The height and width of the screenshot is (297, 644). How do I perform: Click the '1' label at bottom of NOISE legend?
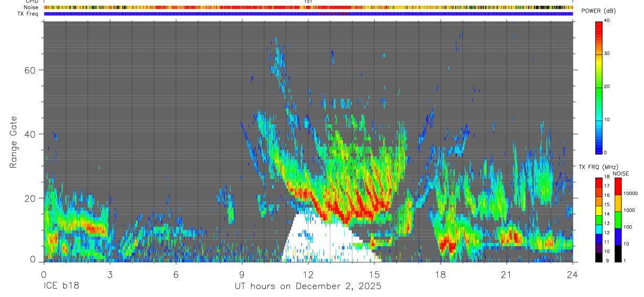626,260
